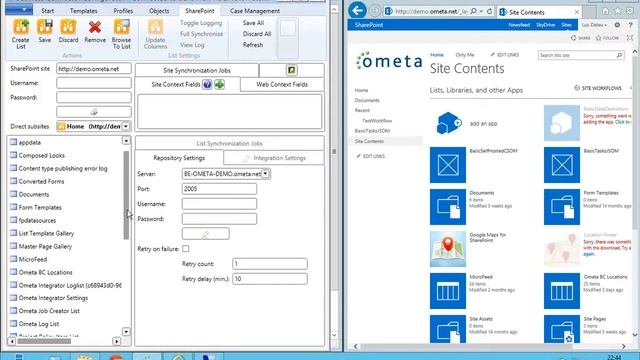640x360 pixels.
Task: Open address bar search dropdown arrow
Action: coord(481,11)
